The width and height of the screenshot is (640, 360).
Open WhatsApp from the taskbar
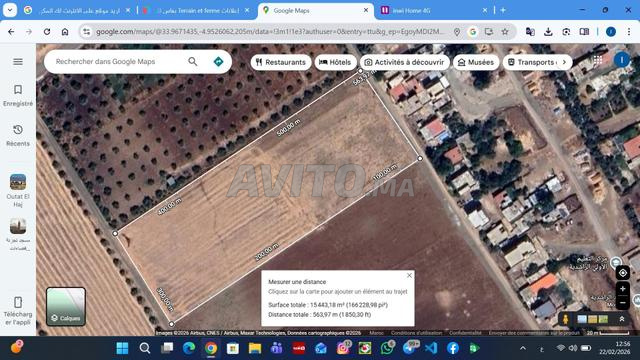(x=387, y=348)
